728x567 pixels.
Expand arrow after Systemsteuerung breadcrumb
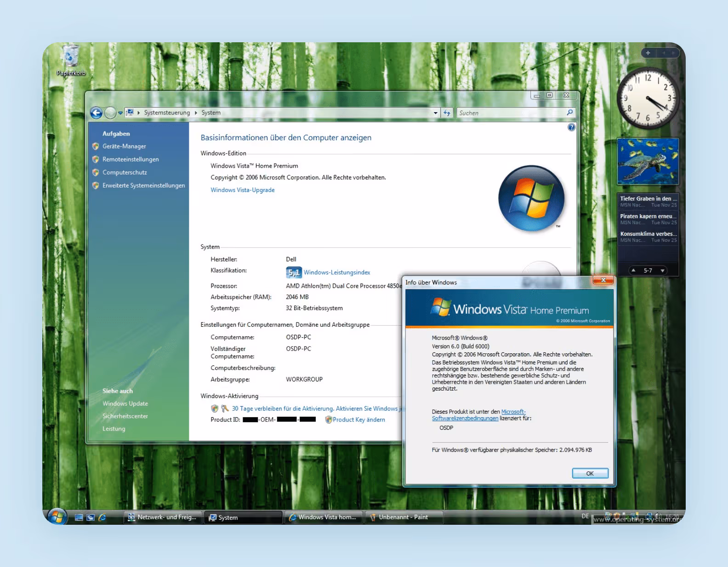tap(196, 113)
